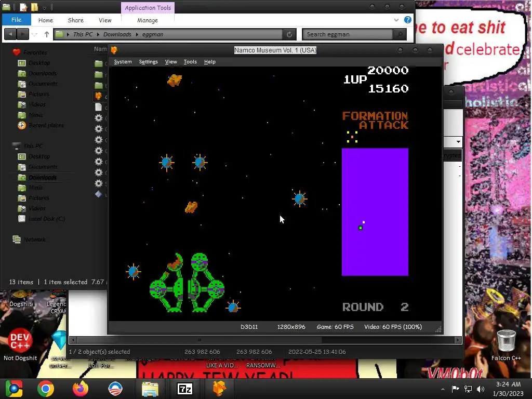Open the recent locations dropdown arrow
The width and height of the screenshot is (532, 399).
click(x=35, y=34)
